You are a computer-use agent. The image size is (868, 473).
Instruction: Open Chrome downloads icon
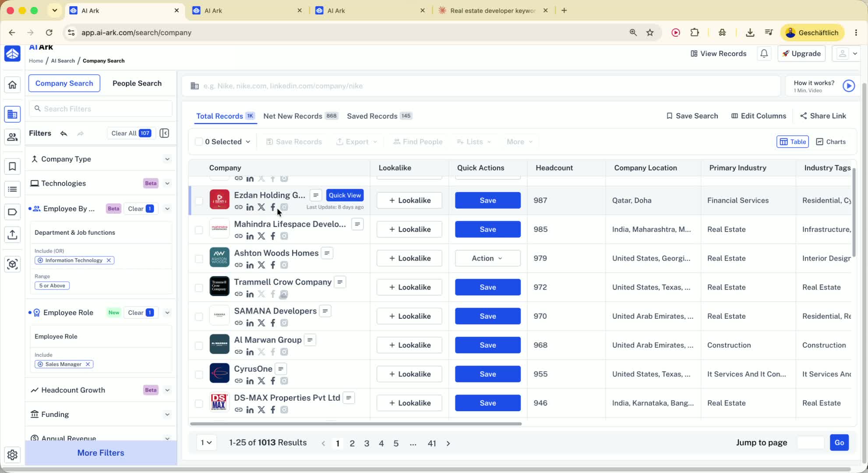[750, 32]
